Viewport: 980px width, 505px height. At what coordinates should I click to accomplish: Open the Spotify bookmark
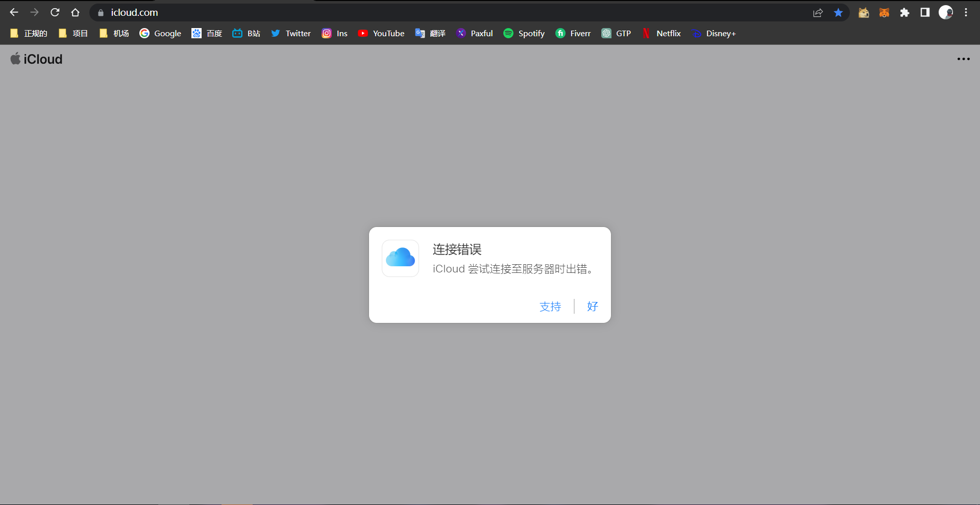[x=524, y=34]
